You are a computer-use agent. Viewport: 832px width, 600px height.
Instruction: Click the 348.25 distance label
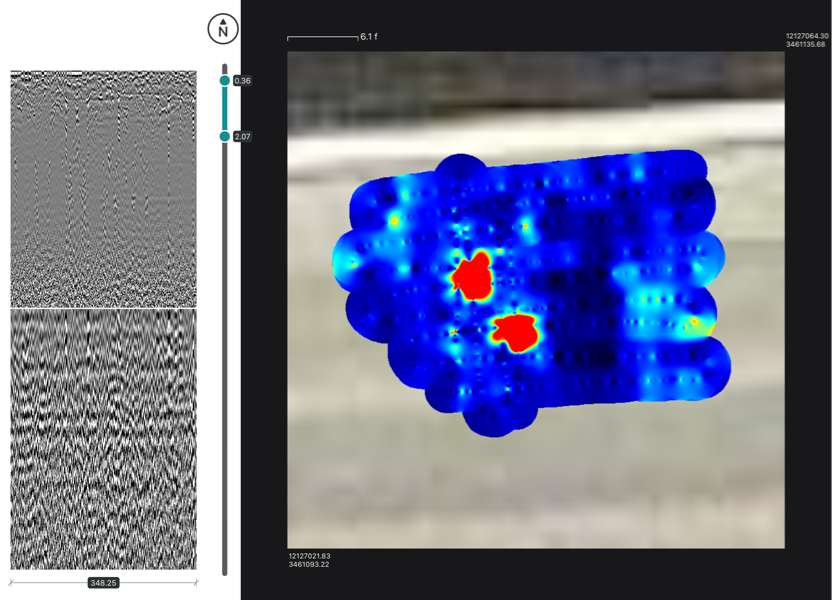[103, 582]
